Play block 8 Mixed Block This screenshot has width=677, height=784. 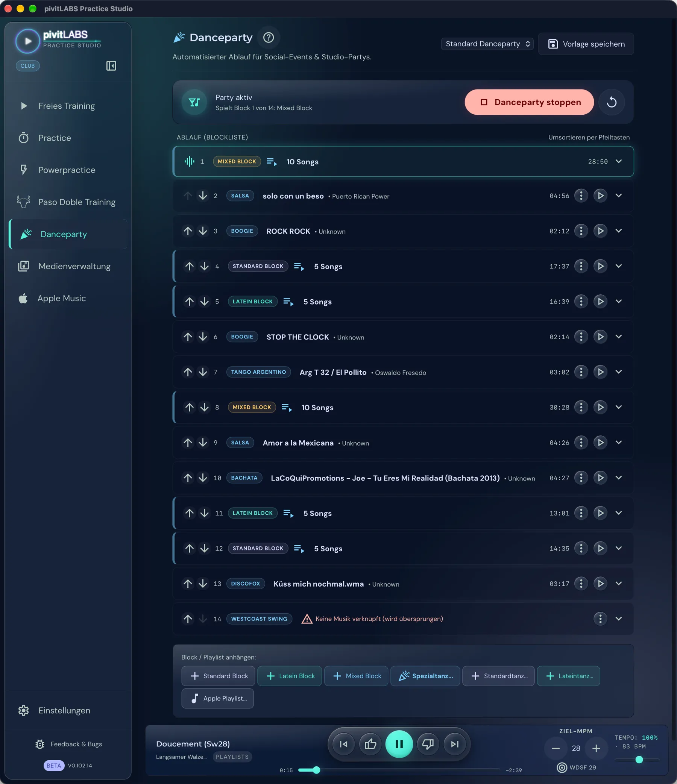click(600, 407)
